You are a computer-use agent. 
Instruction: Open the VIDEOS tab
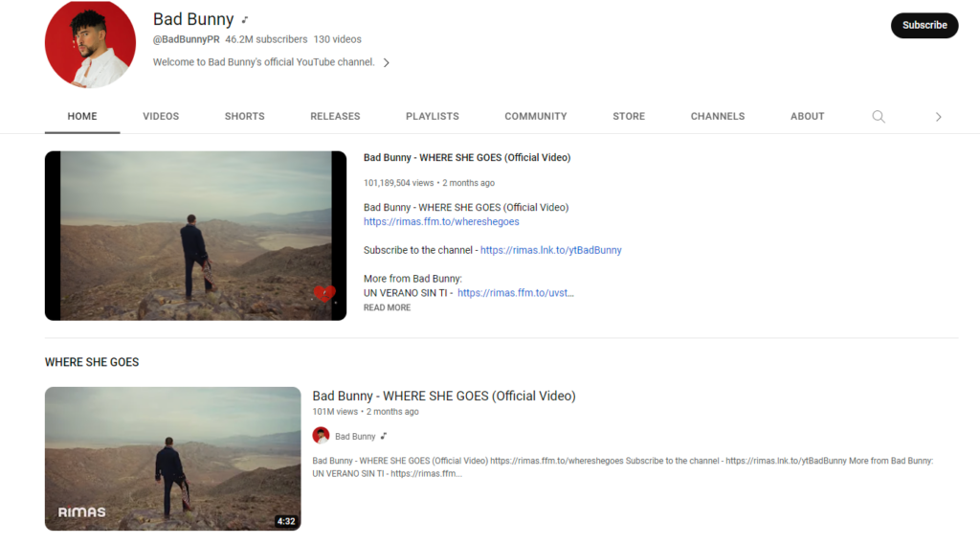(161, 117)
